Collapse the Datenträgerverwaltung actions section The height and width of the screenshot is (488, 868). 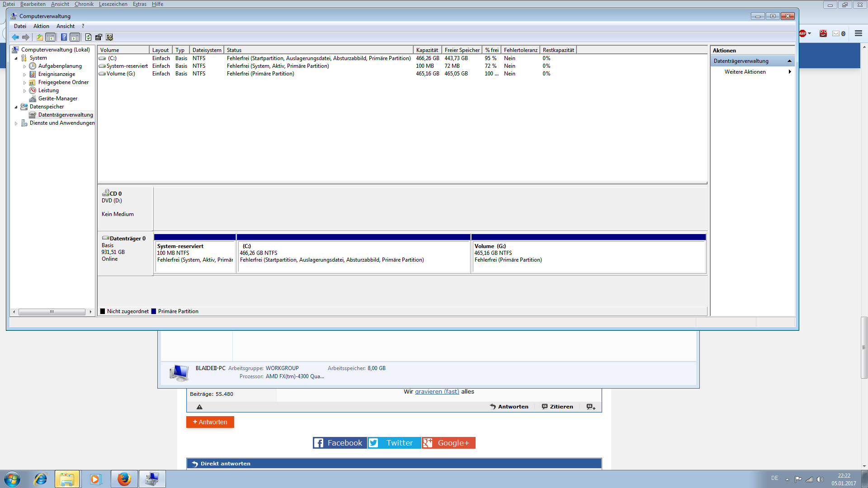pos(789,61)
